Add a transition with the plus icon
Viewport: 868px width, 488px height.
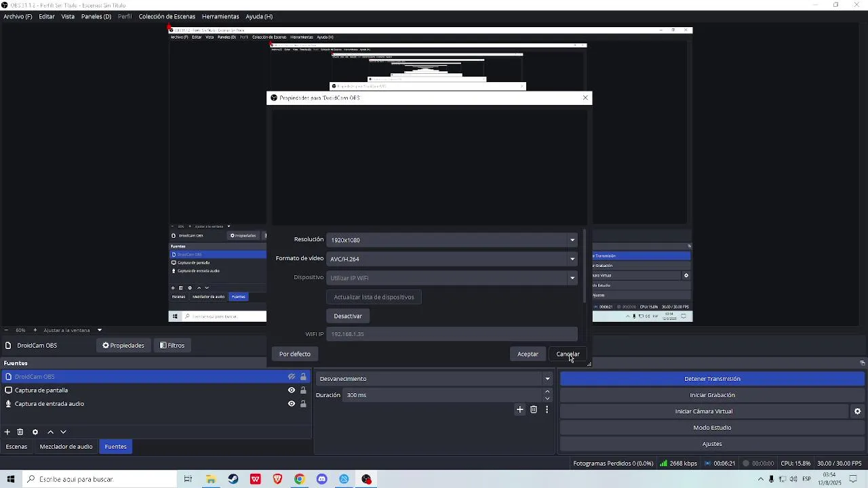click(x=520, y=409)
